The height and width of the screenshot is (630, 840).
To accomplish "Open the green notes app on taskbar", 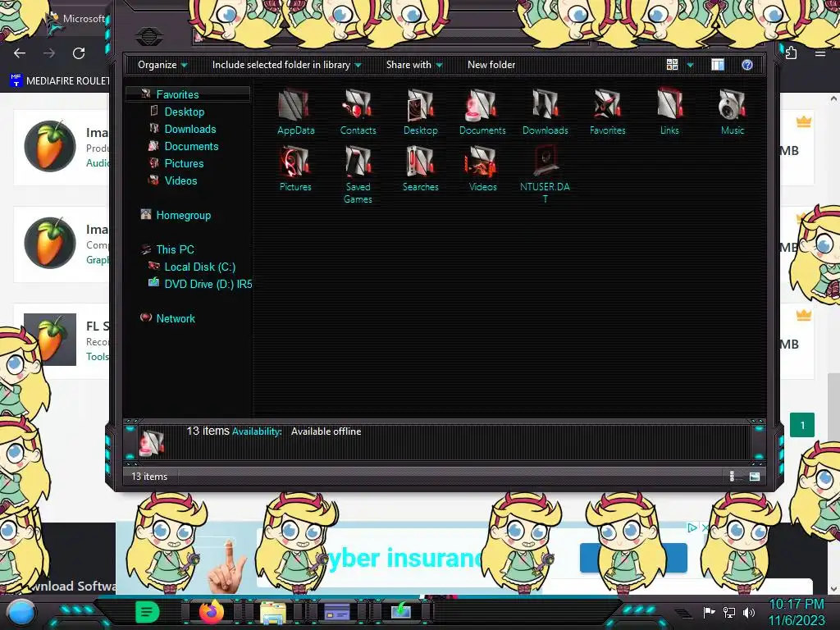I will (x=147, y=612).
